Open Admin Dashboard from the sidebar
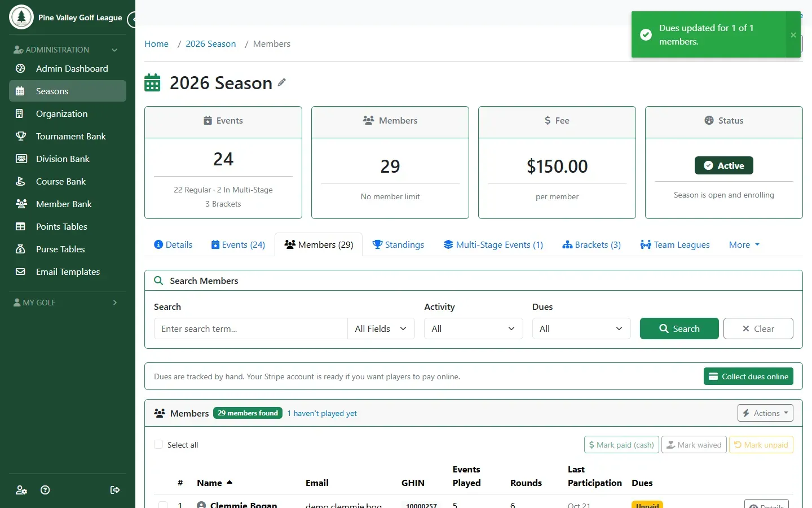The width and height of the screenshot is (812, 508). (68, 68)
